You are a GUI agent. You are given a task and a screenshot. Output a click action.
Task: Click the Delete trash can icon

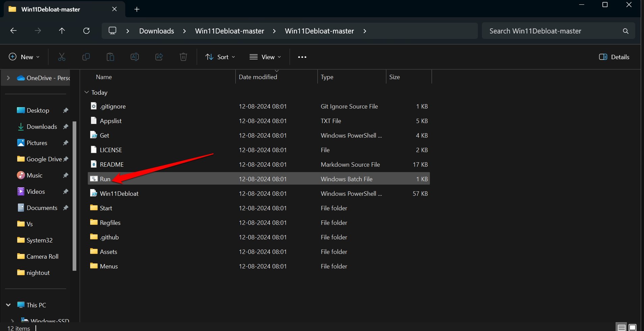183,57
